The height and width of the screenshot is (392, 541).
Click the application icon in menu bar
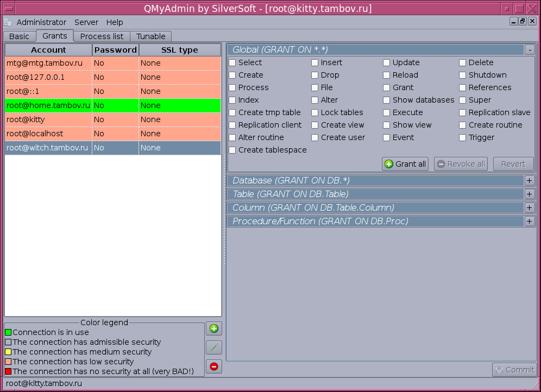click(x=8, y=22)
